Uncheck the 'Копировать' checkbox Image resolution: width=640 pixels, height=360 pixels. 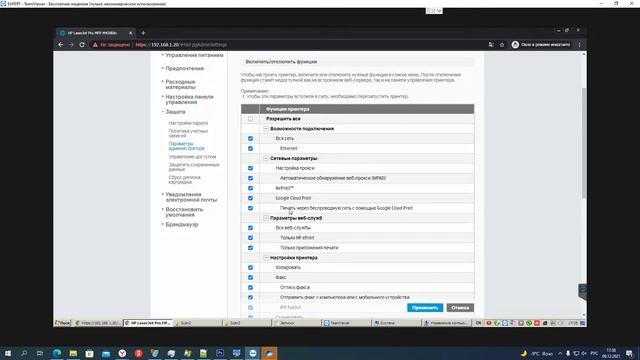250,267
